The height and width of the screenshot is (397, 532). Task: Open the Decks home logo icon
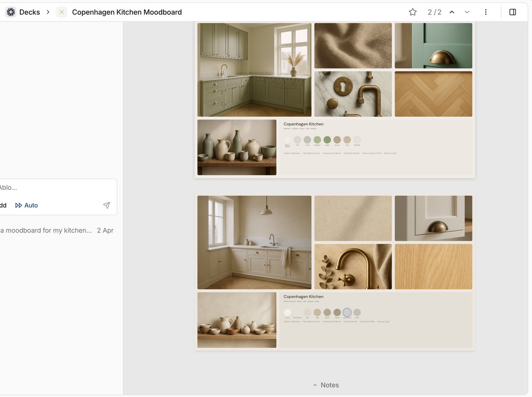11,12
